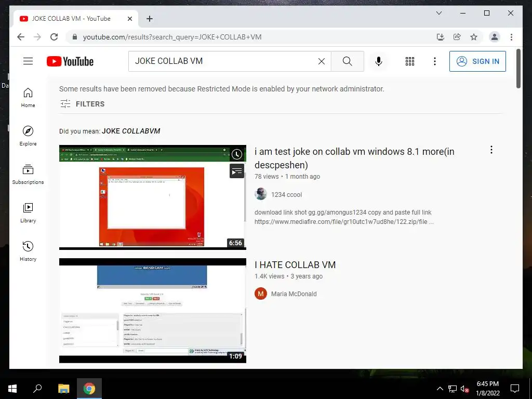This screenshot has width=532, height=399.
Task: Open video title 'i am test joke on collab vm'
Action: click(354, 158)
